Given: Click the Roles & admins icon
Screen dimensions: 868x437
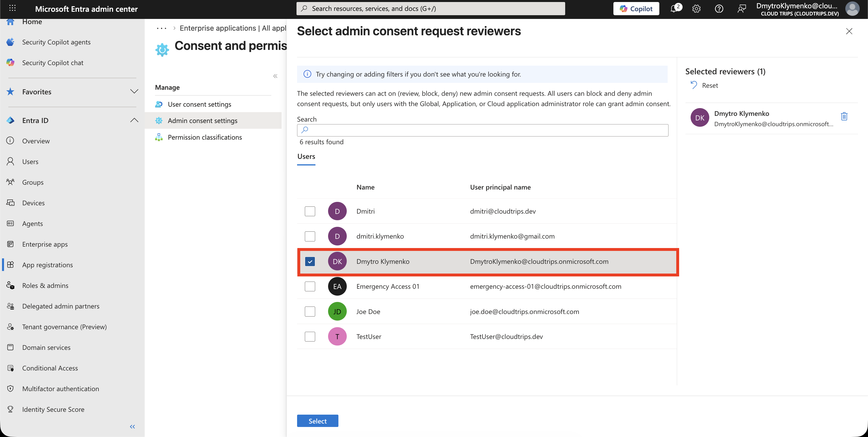Looking at the screenshot, I should (x=10, y=286).
